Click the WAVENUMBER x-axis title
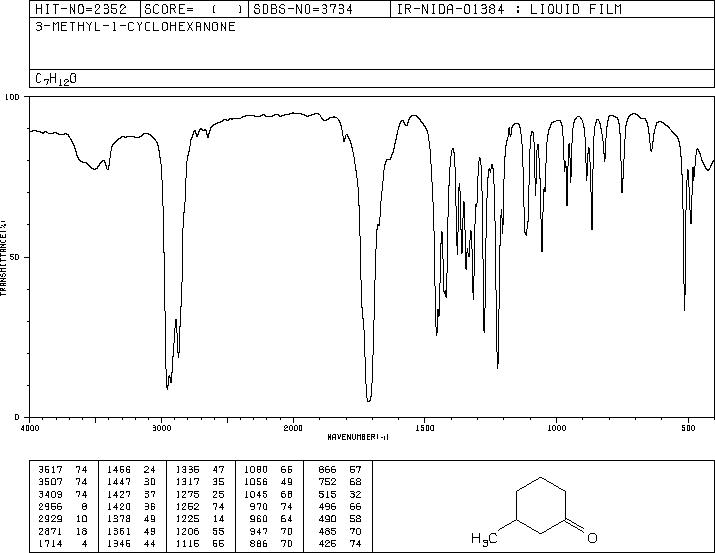The width and height of the screenshot is (715, 553). [358, 437]
